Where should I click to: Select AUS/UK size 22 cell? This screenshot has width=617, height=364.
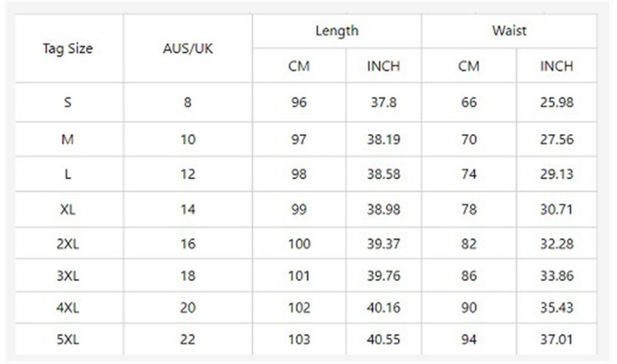tap(188, 339)
